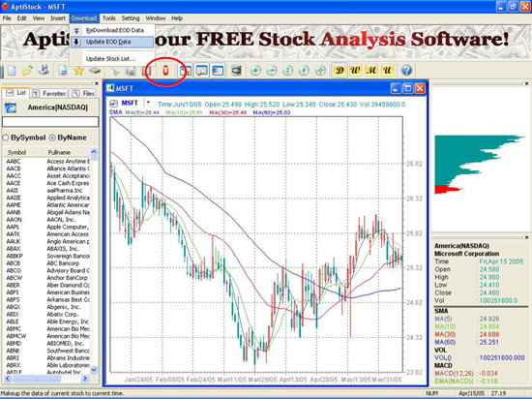
Task: Click the Open folder toolbar icon
Action: click(27, 71)
